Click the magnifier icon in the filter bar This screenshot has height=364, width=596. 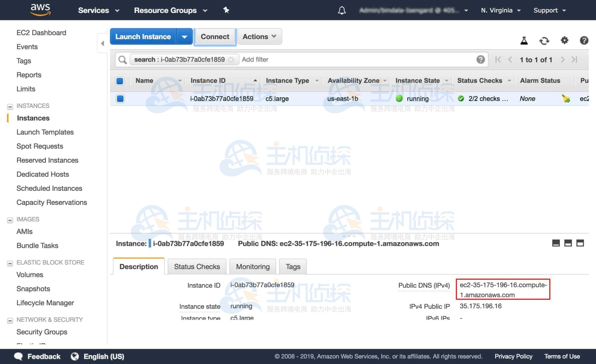tap(122, 60)
